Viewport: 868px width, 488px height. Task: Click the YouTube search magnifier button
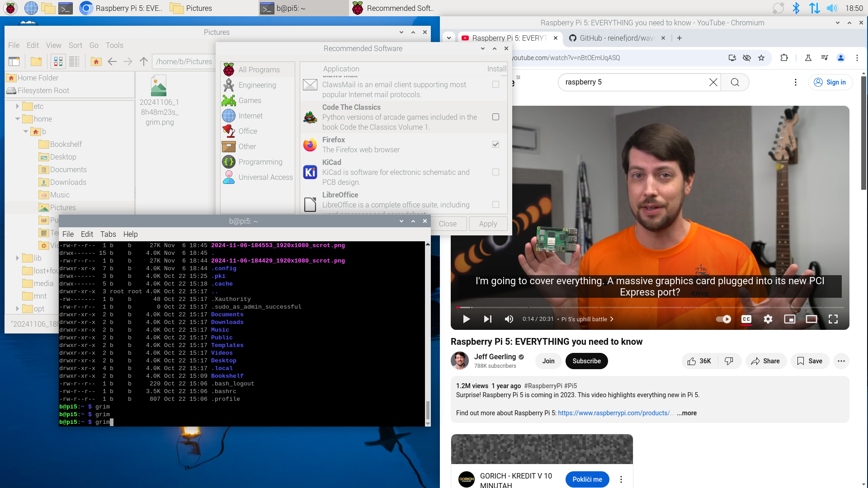[735, 82]
